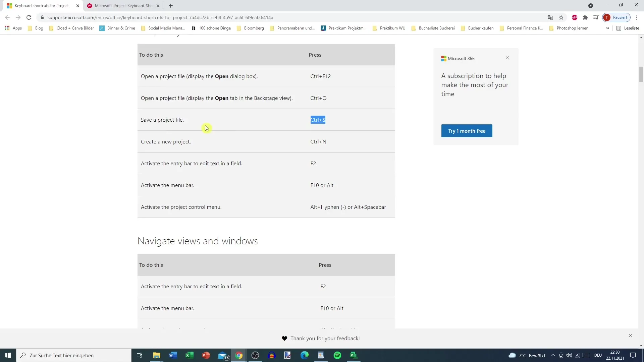Click the Microsoft 365 panel close button
Image resolution: width=644 pixels, height=362 pixels.
(x=507, y=58)
